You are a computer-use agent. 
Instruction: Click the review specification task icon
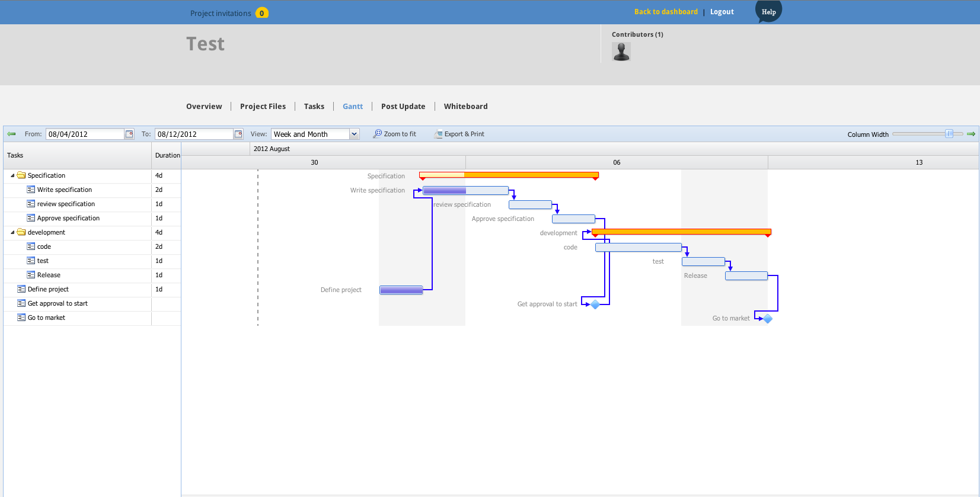31,204
